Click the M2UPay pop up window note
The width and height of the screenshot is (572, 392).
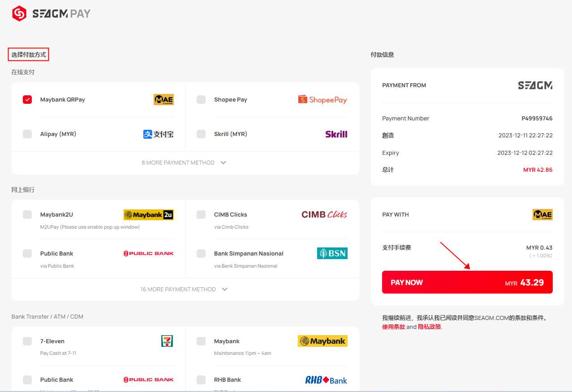click(x=90, y=227)
